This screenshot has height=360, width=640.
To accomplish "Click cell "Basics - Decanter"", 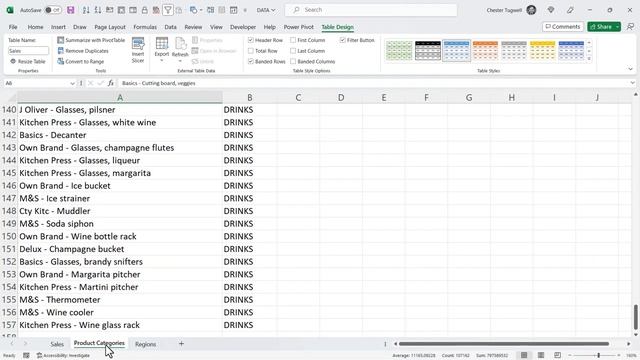I will coord(120,135).
